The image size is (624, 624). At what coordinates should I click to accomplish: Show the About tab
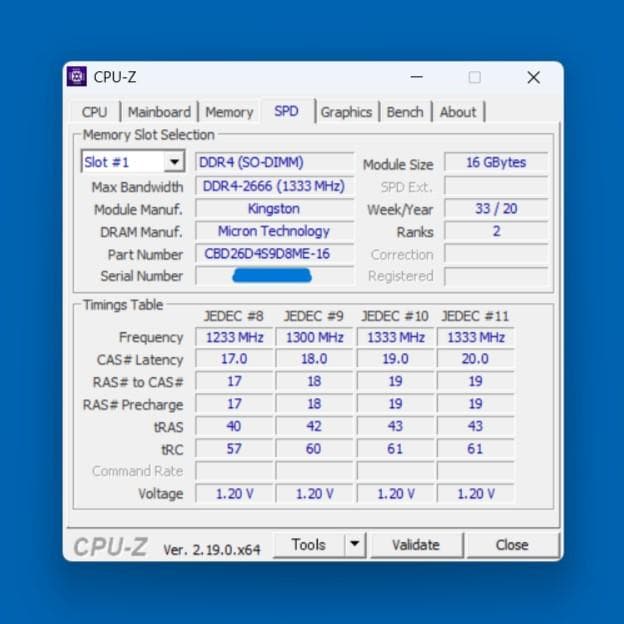(x=458, y=112)
